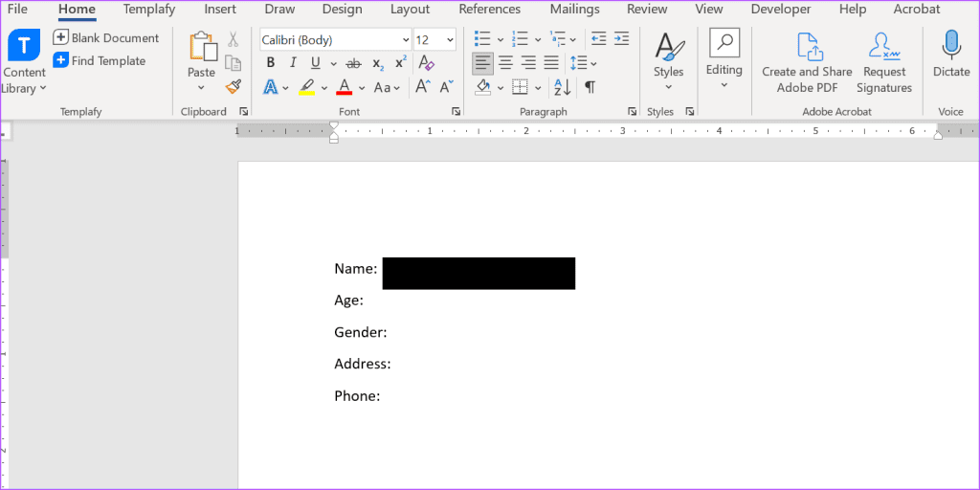
Task: Switch to Review tab
Action: coord(646,10)
